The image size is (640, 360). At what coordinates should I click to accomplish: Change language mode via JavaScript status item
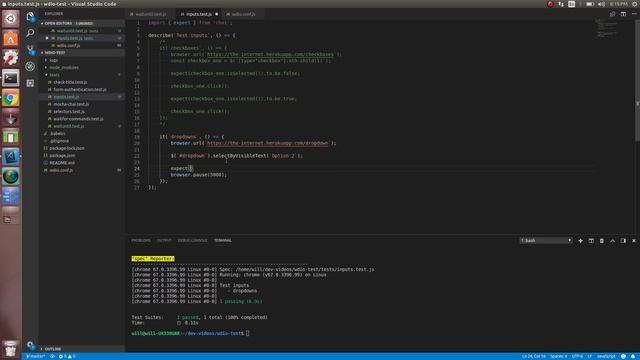click(x=606, y=356)
